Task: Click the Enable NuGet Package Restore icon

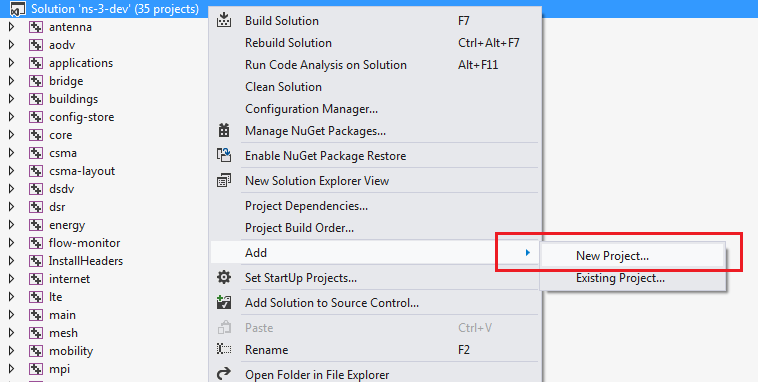Action: (x=224, y=155)
